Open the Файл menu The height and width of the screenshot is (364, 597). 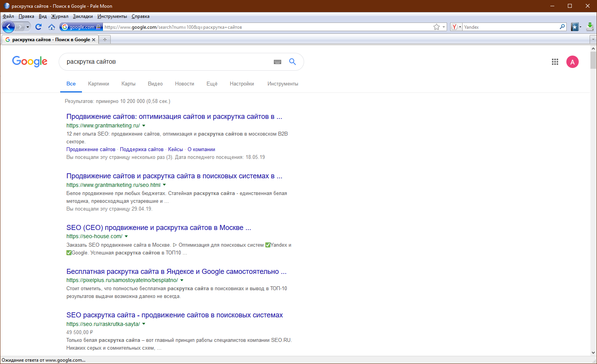[x=8, y=16]
